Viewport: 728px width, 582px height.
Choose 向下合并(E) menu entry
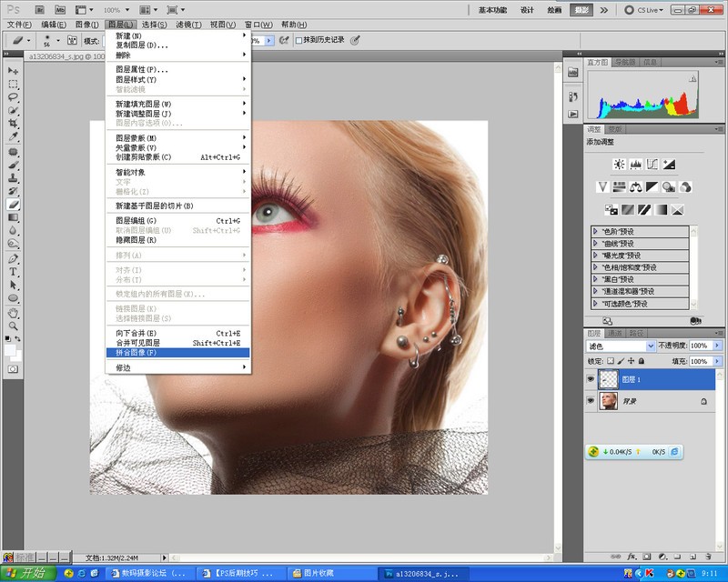pos(177,333)
